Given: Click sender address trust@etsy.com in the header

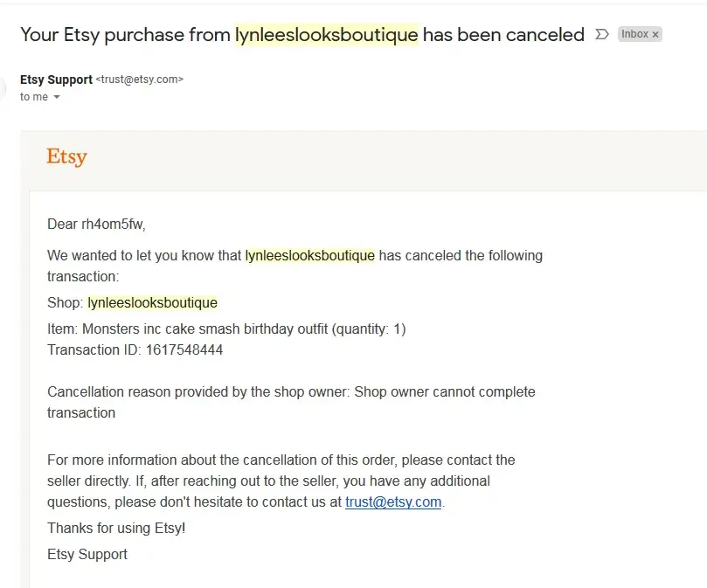Looking at the screenshot, I should [x=140, y=80].
